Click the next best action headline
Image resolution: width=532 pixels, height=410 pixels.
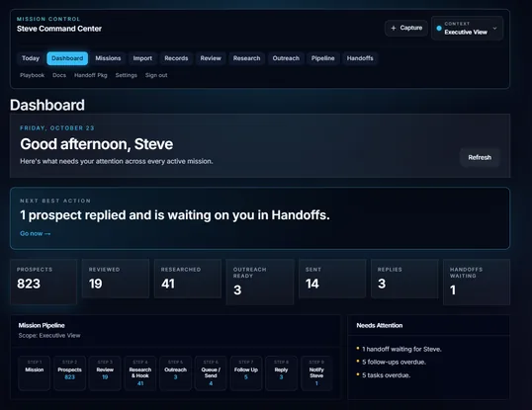pyautogui.click(x=175, y=215)
